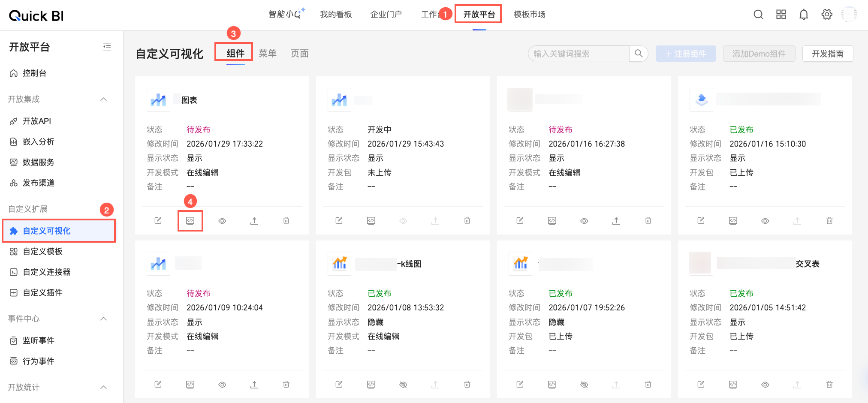The image size is (868, 403).
Task: Edit the card modified 2026/01/29 15:43:43
Action: [339, 220]
